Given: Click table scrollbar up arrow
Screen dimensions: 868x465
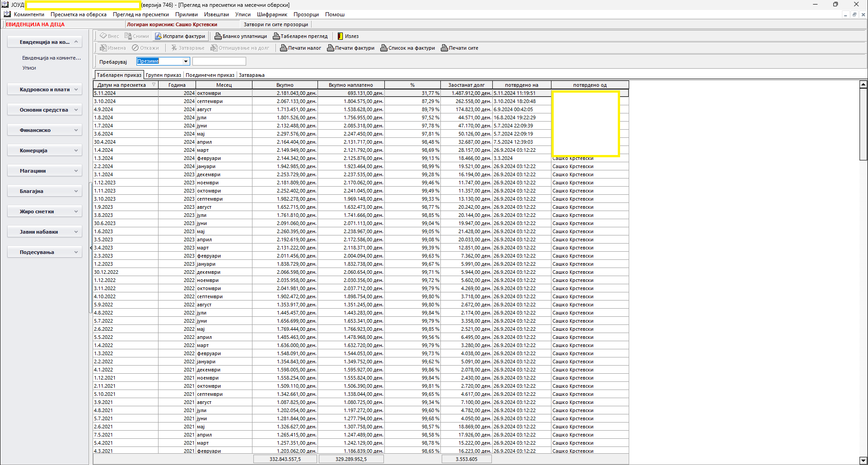Looking at the screenshot, I should pos(863,85).
